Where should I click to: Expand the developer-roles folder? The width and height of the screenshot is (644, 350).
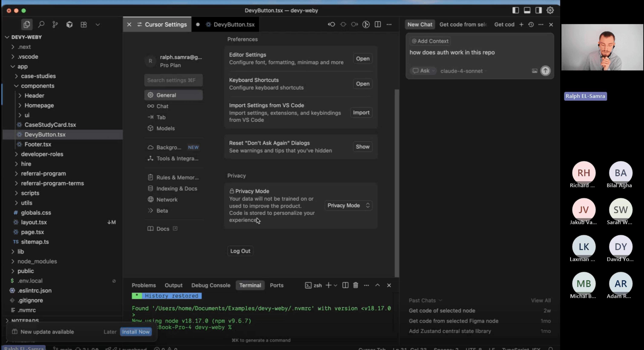42,154
